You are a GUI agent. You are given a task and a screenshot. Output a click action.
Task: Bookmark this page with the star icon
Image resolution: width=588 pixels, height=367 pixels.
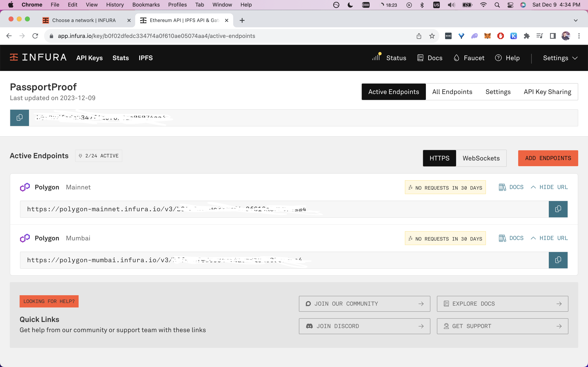click(x=432, y=36)
